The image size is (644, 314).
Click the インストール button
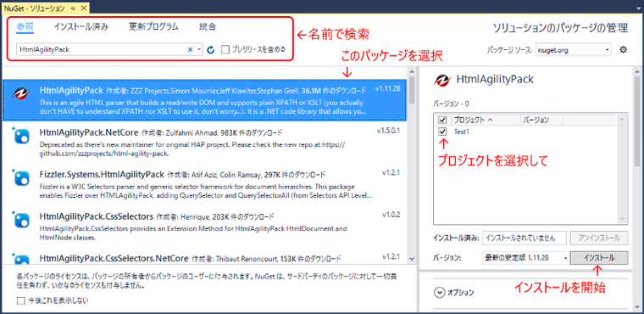599,258
